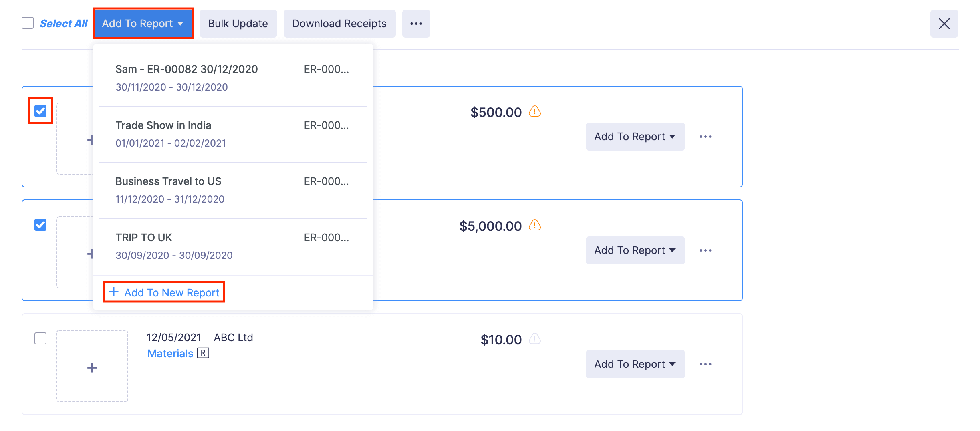Image resolution: width=980 pixels, height=431 pixels.
Task: Select TRIP TO UK from the report list
Action: [x=143, y=237]
